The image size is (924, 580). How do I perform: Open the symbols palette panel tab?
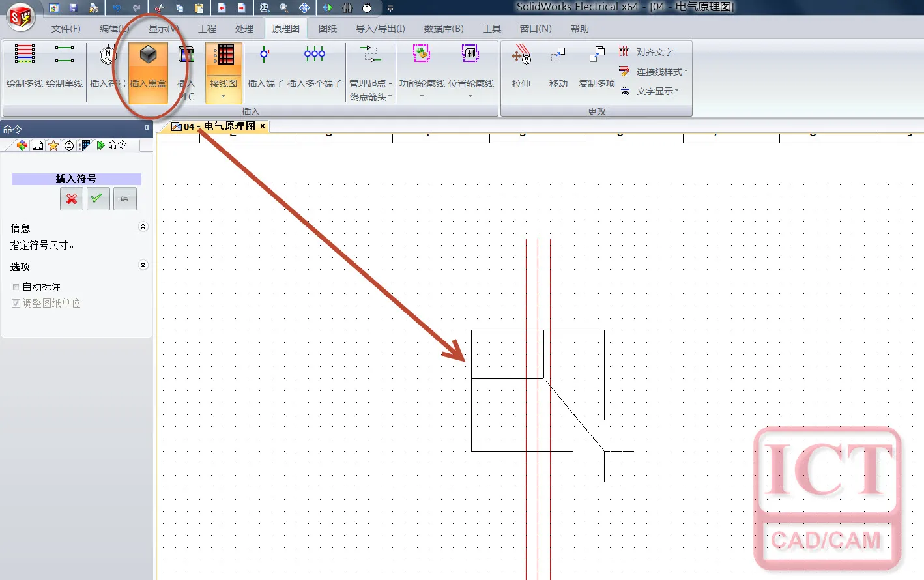(x=69, y=145)
